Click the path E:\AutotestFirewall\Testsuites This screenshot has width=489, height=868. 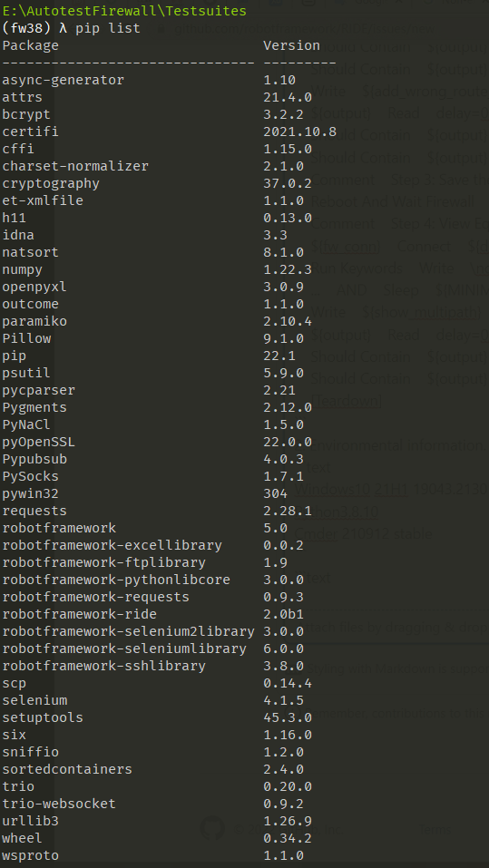[x=124, y=11]
